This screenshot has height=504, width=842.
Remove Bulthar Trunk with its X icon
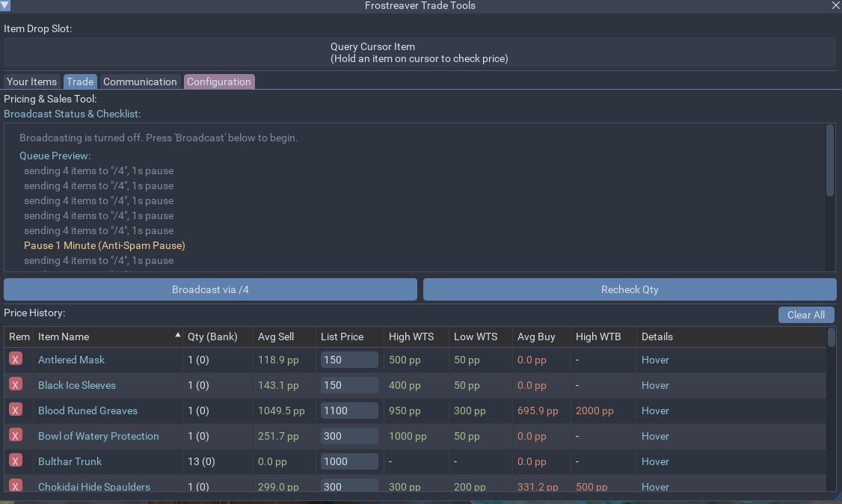coord(16,461)
